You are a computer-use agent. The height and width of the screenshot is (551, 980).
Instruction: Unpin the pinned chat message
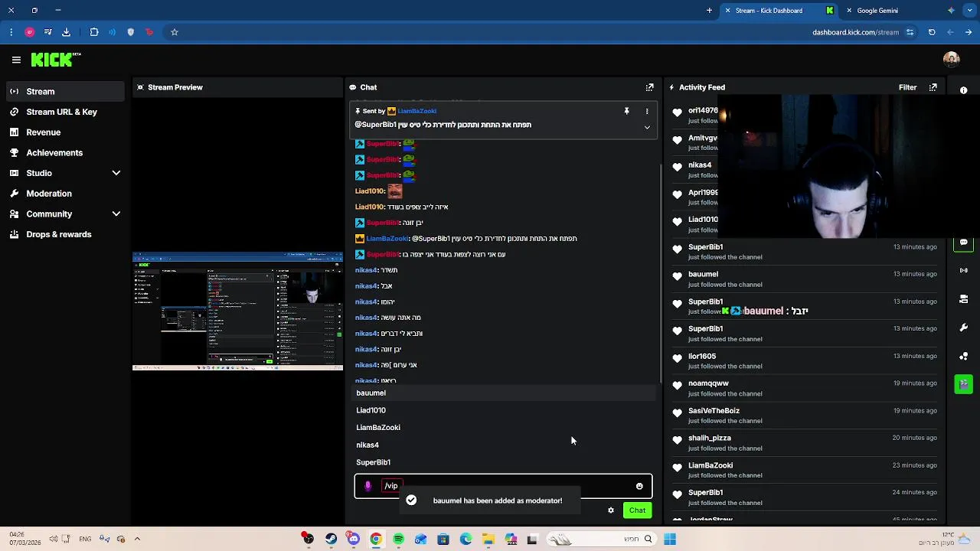pos(626,111)
